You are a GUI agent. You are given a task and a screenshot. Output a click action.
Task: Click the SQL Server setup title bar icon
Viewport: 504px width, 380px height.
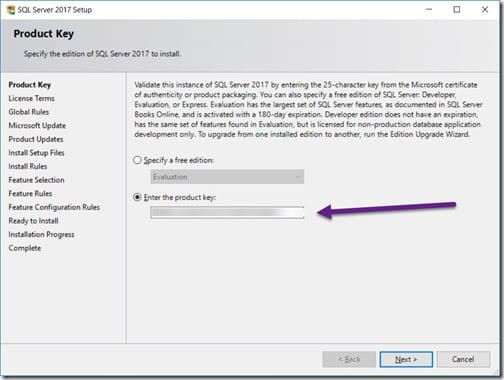11,10
